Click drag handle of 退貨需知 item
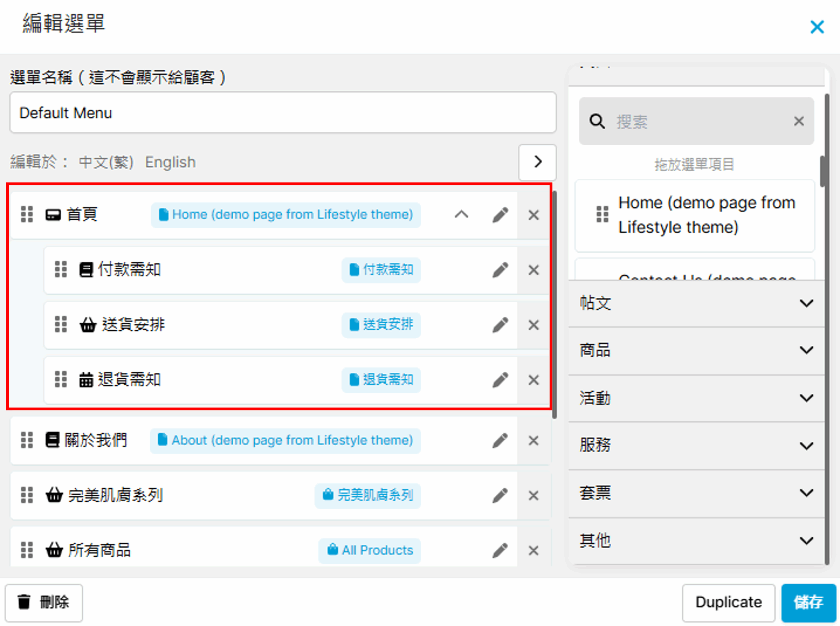 (x=61, y=379)
